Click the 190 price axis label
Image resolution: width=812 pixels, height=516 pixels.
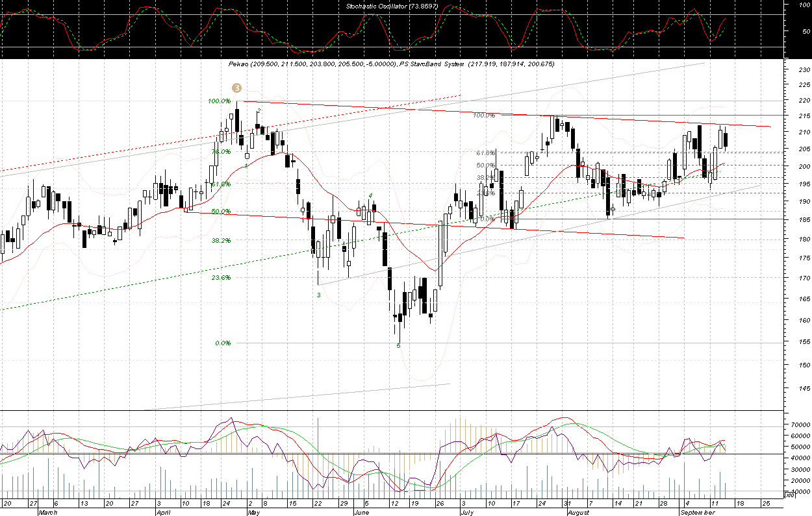803,202
